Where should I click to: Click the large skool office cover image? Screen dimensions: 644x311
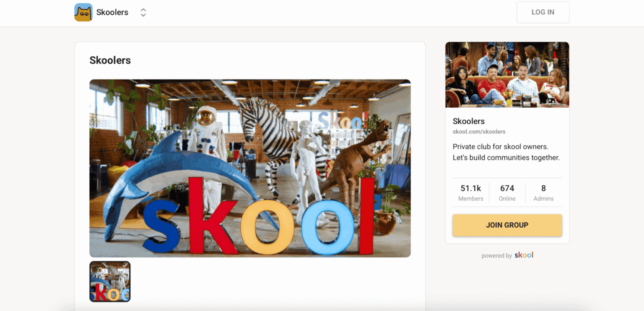click(x=250, y=168)
